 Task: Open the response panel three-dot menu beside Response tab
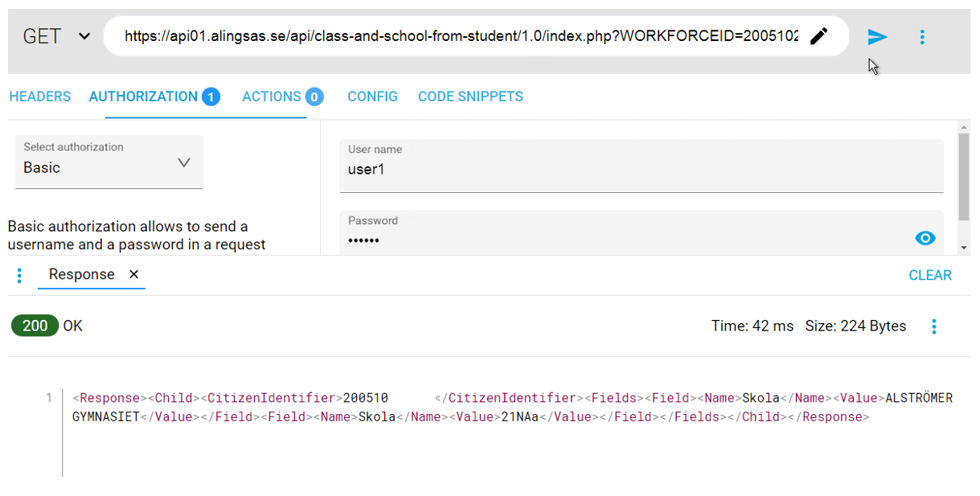point(19,276)
